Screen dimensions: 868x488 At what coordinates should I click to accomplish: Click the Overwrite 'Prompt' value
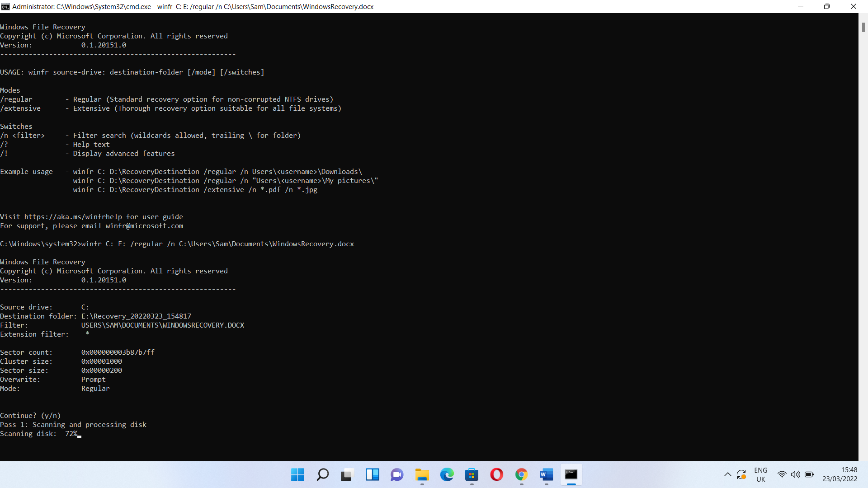(93, 380)
